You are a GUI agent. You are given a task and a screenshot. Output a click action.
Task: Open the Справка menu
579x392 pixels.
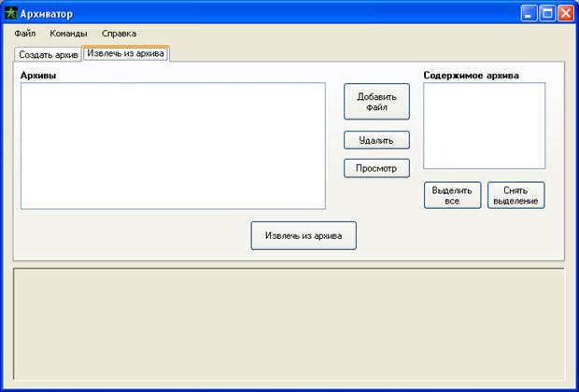click(119, 34)
